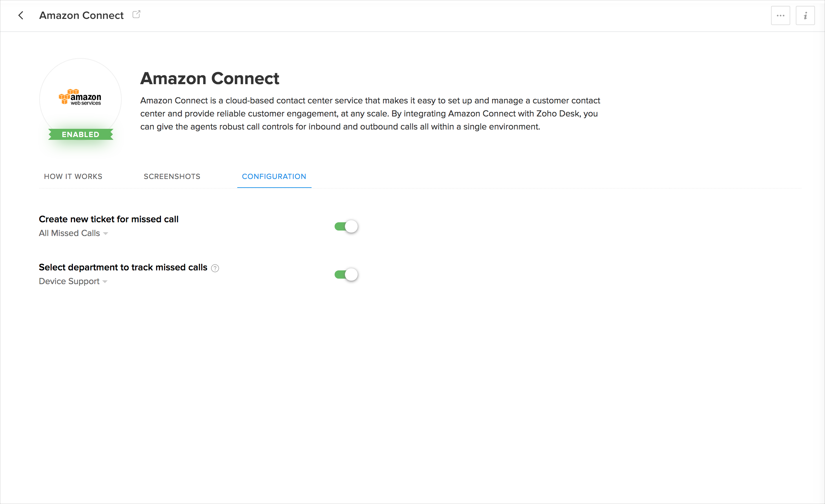Image resolution: width=825 pixels, height=504 pixels.
Task: Click arrow beside All Missed Calls
Action: click(x=106, y=234)
